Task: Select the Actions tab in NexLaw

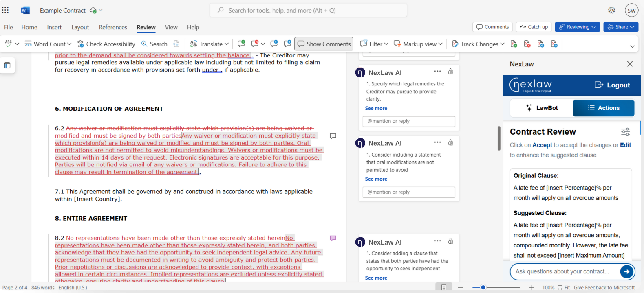Action: click(x=604, y=108)
